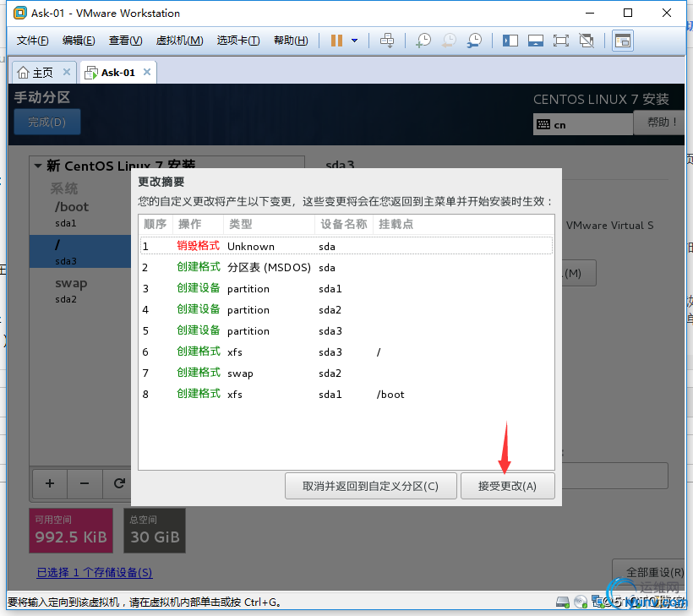Open the 帮助(H) menu

pos(291,41)
